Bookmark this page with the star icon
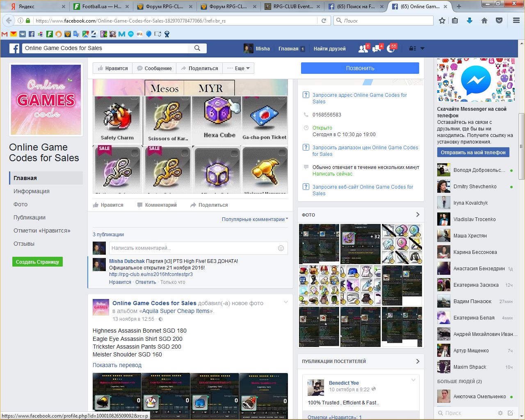The image size is (525, 420). coord(442,21)
